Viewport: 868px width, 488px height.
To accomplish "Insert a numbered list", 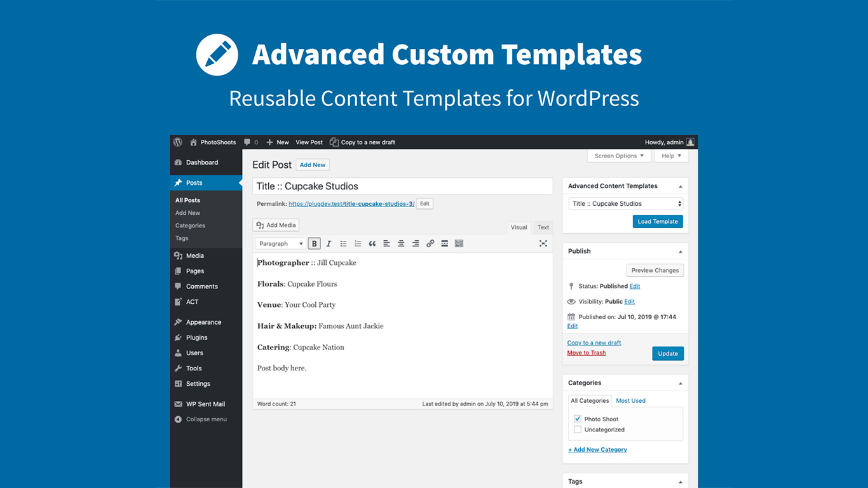I will 358,243.
